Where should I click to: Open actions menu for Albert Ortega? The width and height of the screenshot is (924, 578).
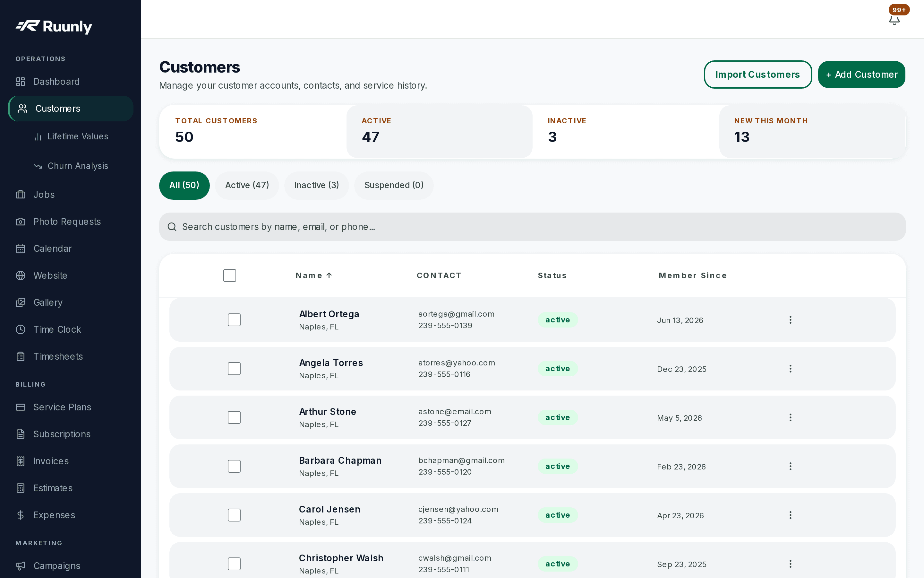pyautogui.click(x=790, y=320)
